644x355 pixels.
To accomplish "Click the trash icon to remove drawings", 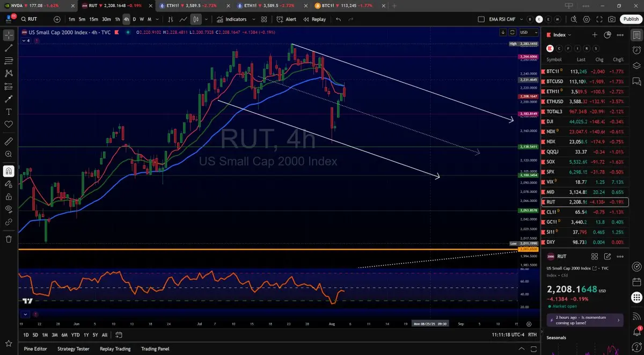I will 9,239.
